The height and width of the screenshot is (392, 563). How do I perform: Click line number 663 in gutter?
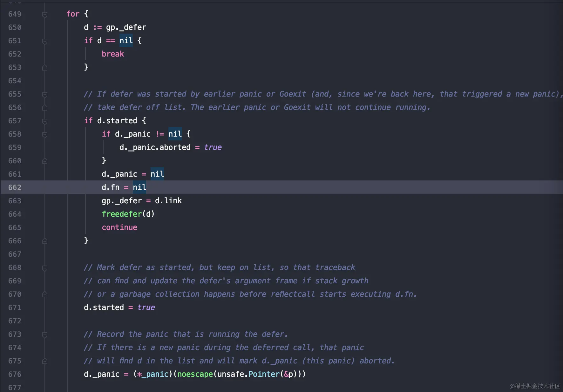[15, 201]
